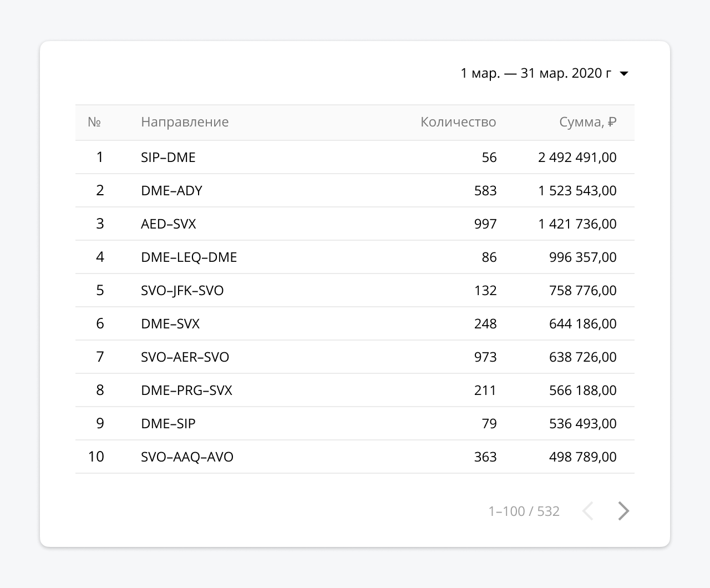Click the SVO–JFK–SVO round trip entry

pos(182,290)
